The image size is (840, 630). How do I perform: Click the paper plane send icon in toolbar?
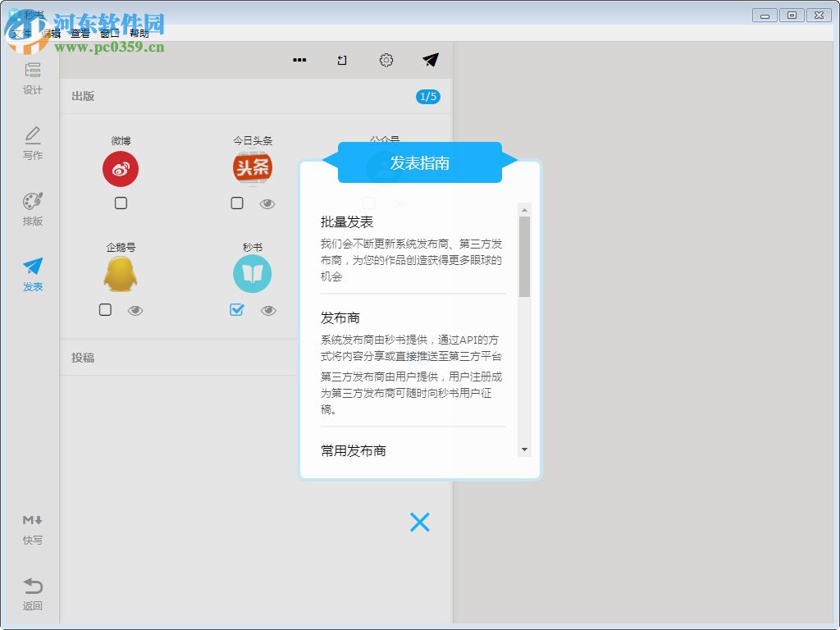(x=430, y=60)
